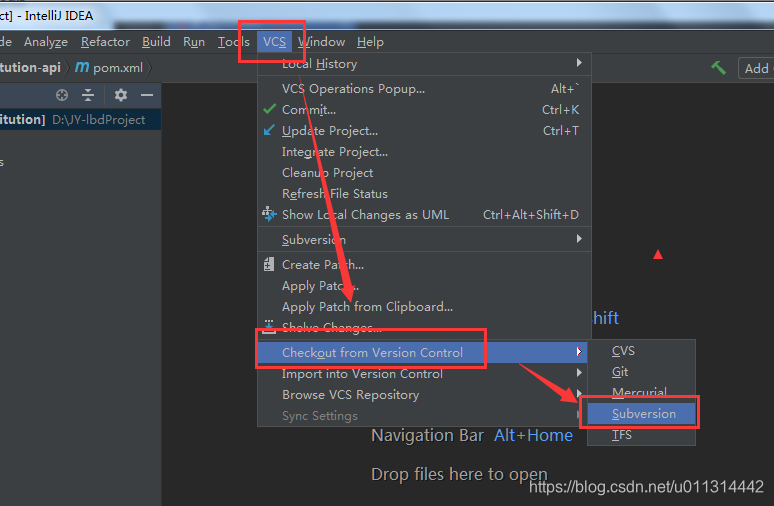Viewport: 774px width, 506px height.
Task: Open the Build menu
Action: point(156,42)
